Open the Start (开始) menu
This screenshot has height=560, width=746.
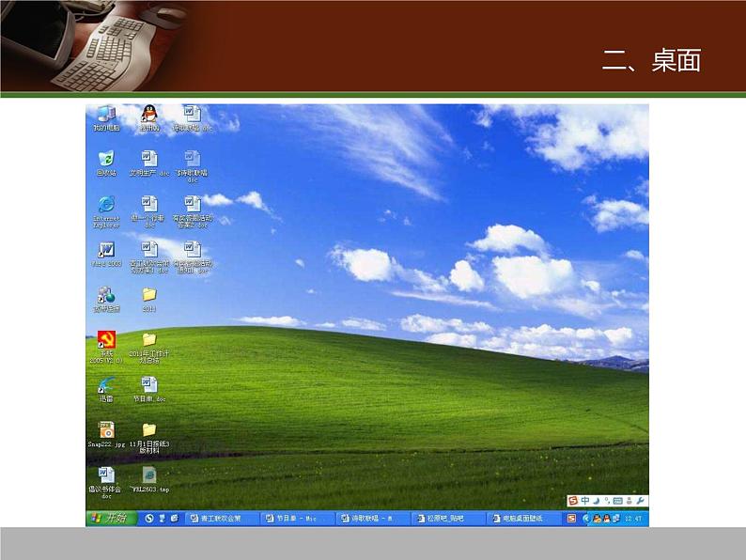pyautogui.click(x=110, y=518)
